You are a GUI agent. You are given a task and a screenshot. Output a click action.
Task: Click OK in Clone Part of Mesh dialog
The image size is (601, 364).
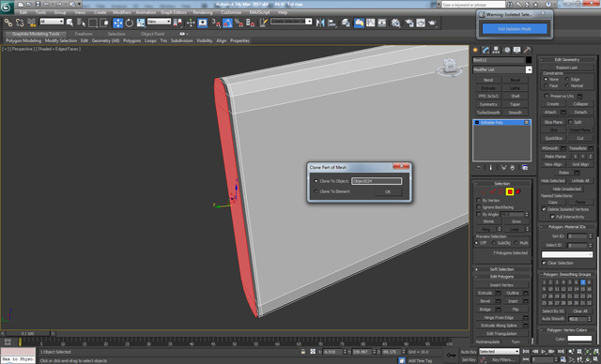coord(388,191)
